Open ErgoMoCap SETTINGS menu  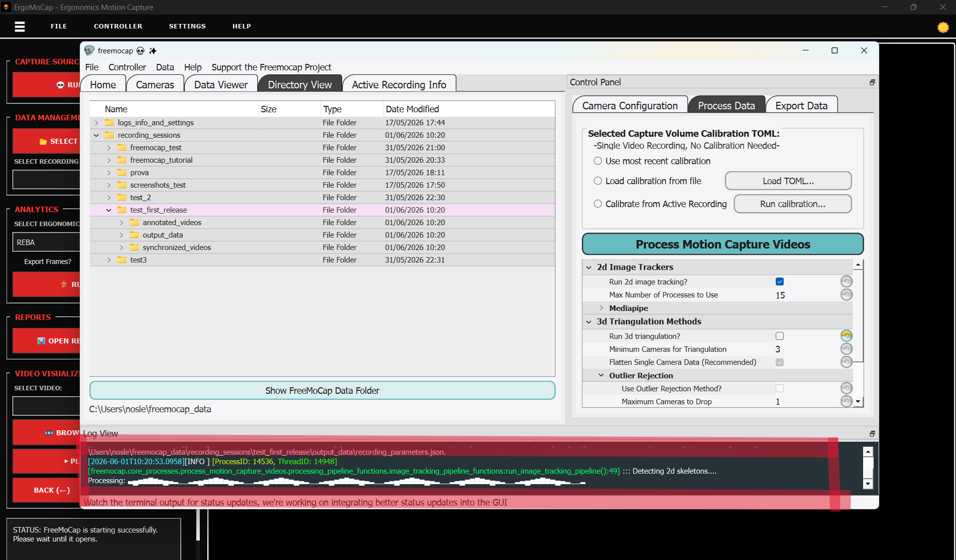(187, 26)
